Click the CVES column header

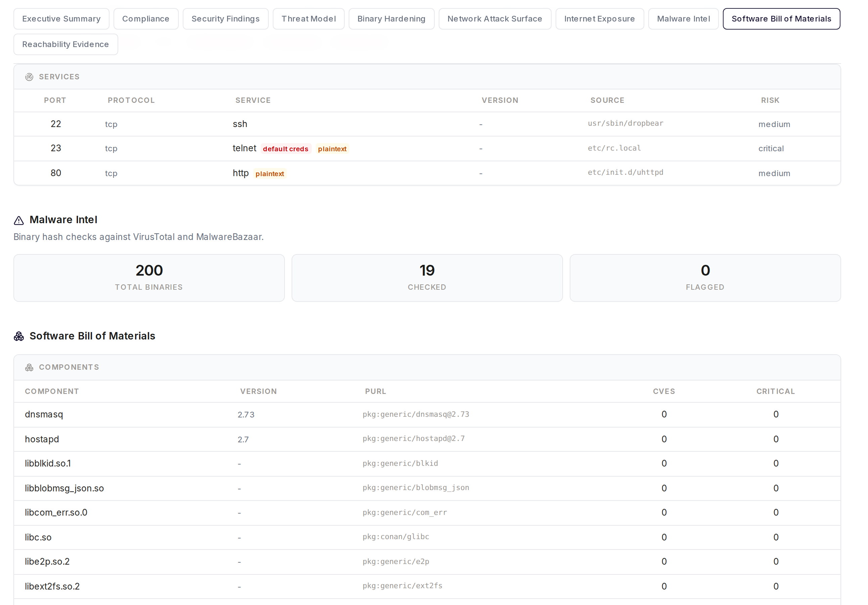tap(664, 392)
